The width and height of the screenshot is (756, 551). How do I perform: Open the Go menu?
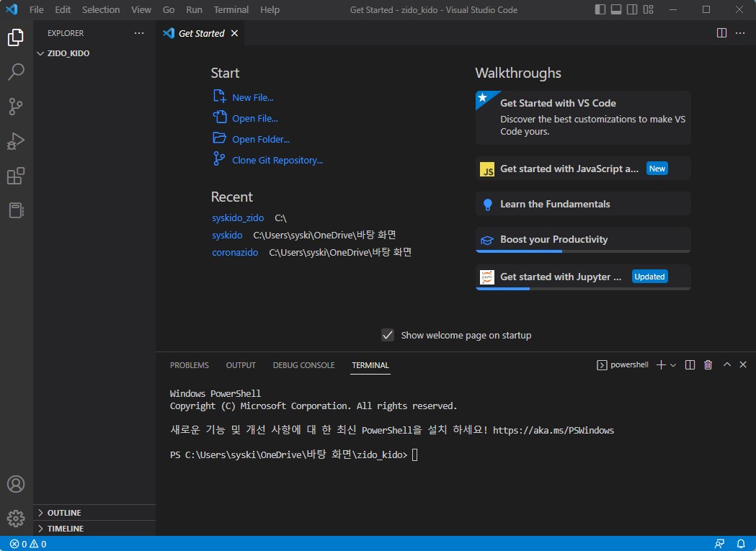pos(169,9)
